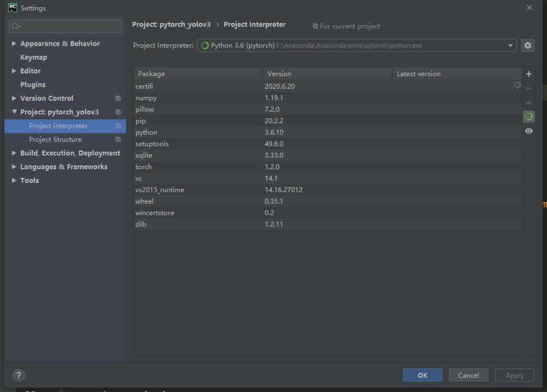Click the upgrade package arrow icon
Image resolution: width=547 pixels, height=392 pixels.
[529, 102]
